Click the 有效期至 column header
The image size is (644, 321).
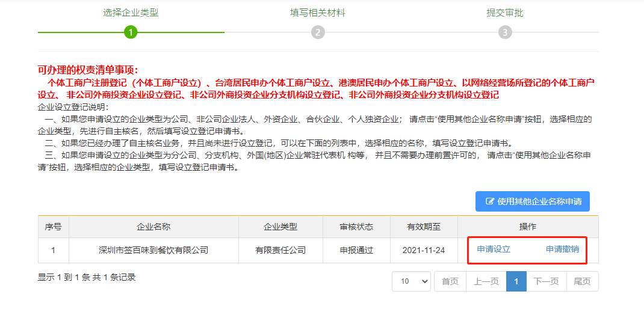(x=424, y=227)
